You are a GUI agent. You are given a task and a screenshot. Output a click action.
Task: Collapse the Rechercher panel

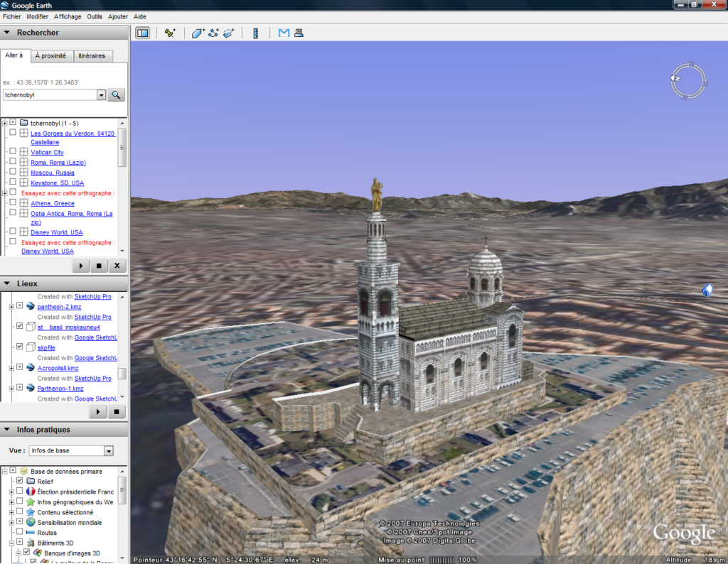(7, 33)
